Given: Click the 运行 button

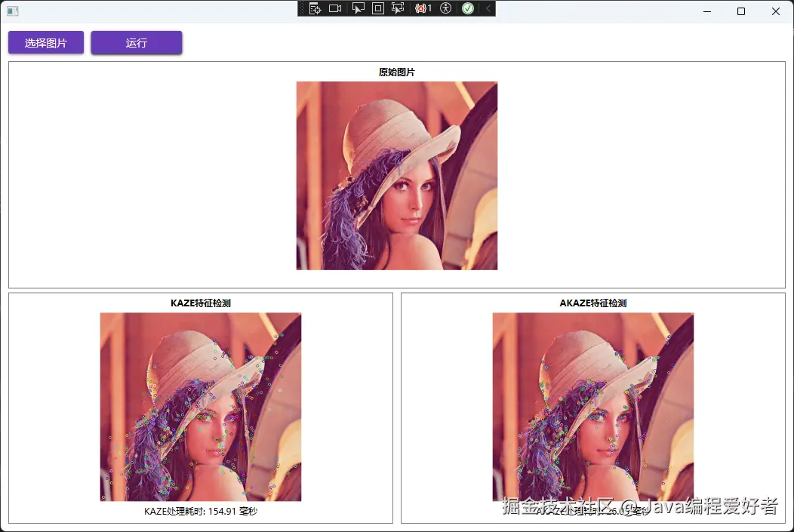Looking at the screenshot, I should [137, 42].
